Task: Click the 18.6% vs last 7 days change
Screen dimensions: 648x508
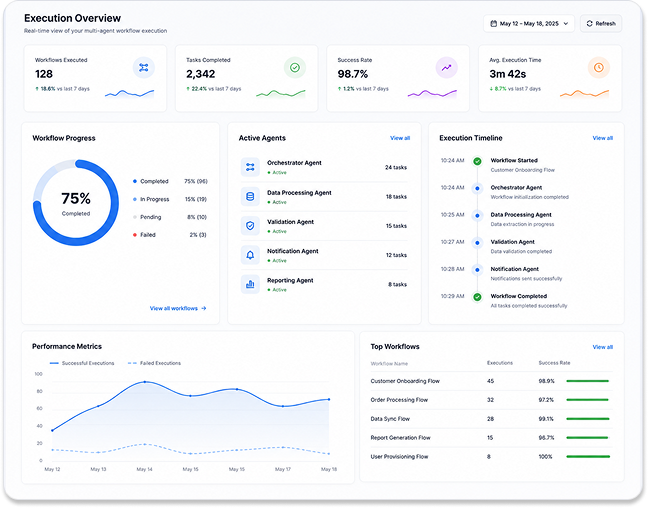Action: 62,89
